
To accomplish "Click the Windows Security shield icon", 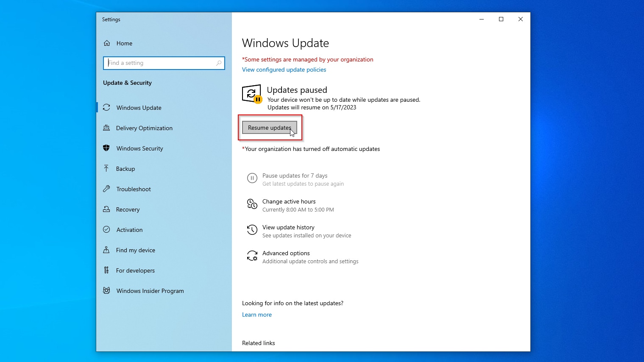I will (x=106, y=148).
